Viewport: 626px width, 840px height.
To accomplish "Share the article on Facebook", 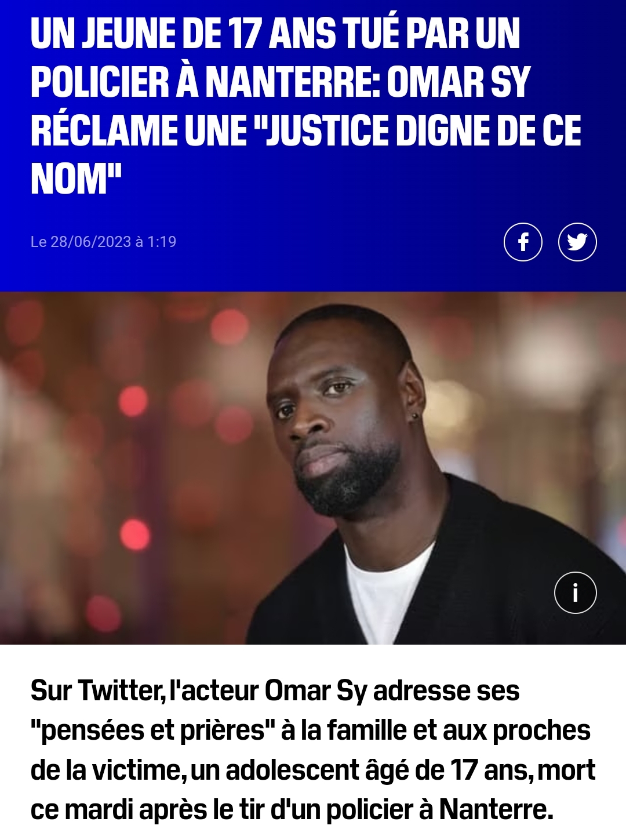I will coord(523,242).
